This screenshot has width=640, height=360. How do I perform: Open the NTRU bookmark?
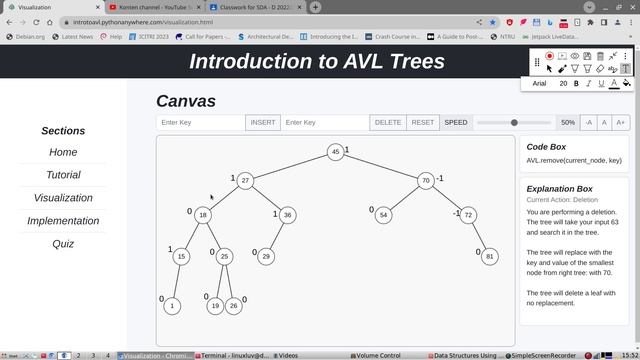click(503, 37)
